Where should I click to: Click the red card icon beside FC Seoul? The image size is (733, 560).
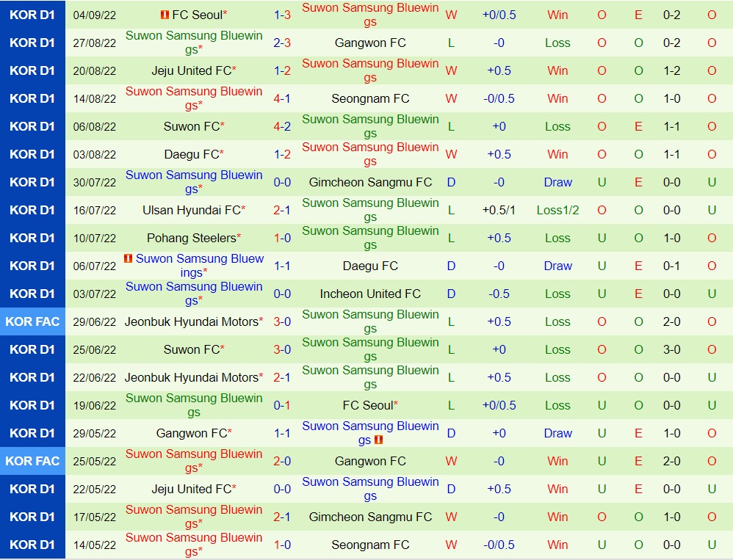click(165, 15)
